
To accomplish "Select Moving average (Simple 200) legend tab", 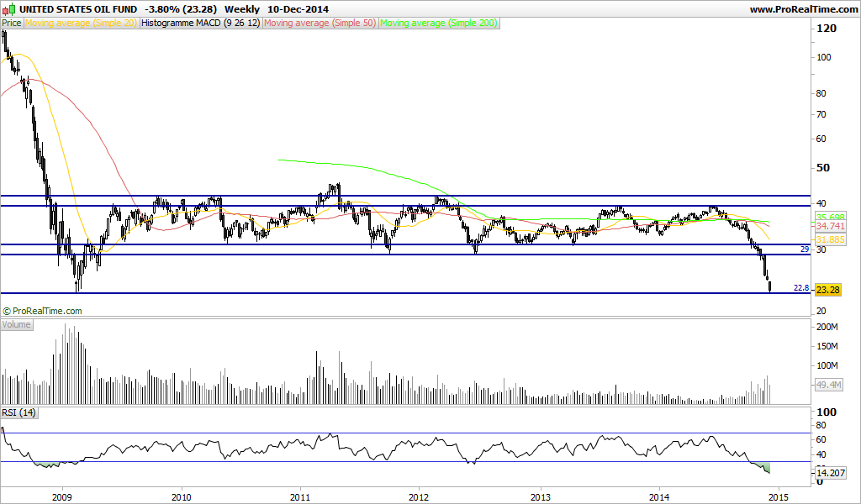I will (439, 23).
